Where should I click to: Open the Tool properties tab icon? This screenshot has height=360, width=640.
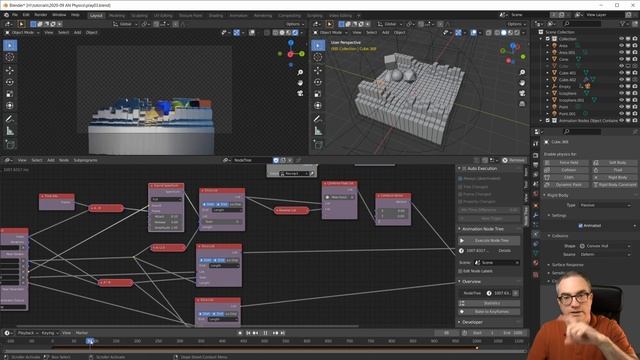coord(536,144)
